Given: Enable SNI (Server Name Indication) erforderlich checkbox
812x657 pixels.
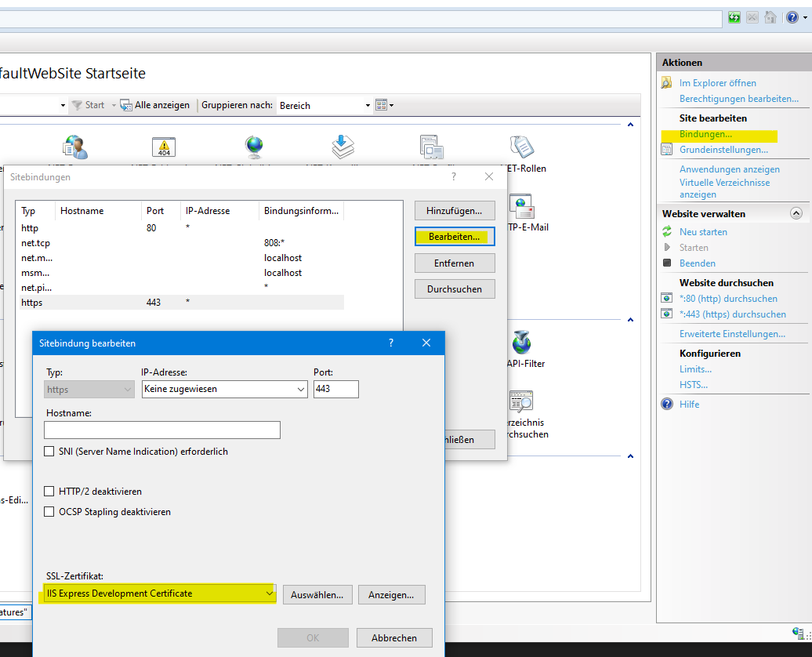Looking at the screenshot, I should click(x=51, y=452).
